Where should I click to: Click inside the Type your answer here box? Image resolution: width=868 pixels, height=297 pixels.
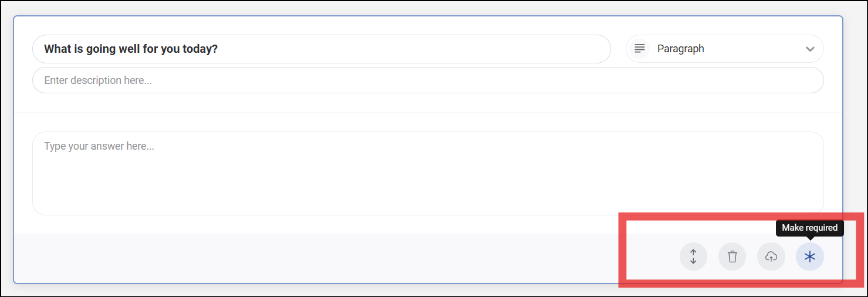point(428,173)
